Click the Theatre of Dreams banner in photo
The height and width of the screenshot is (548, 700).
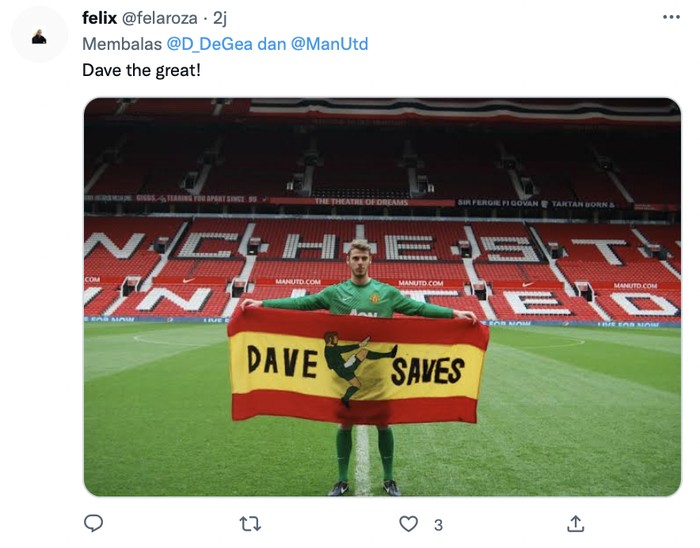coord(361,202)
